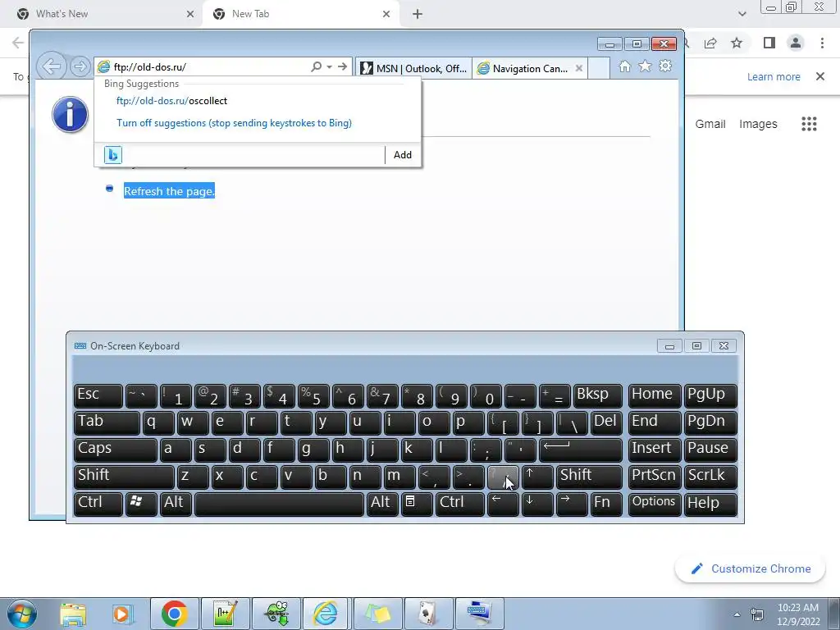Open the Chrome three-dot menu
840x630 pixels.
coord(822,43)
